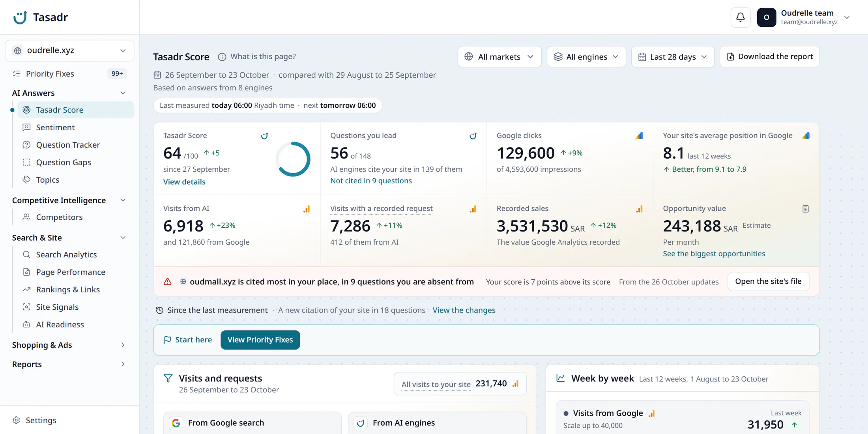
Task: Click the analytics icon on Recorded sales card
Action: [x=639, y=209]
